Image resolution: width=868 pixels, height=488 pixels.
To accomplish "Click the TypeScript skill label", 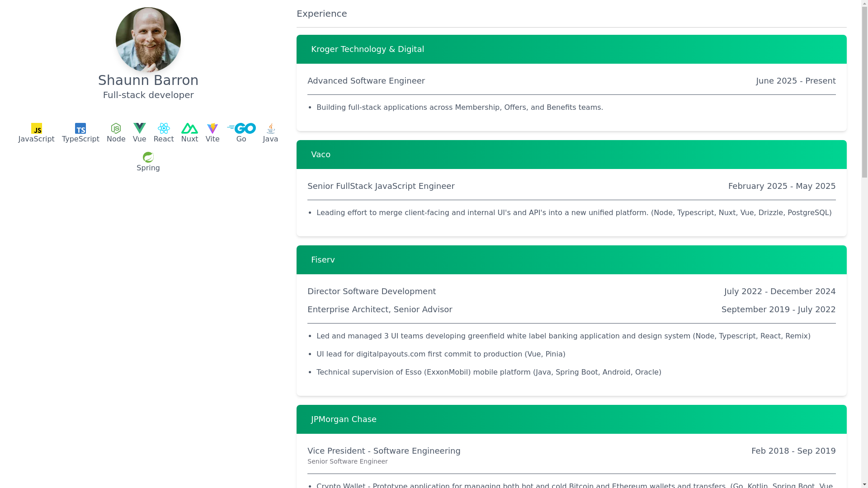I will (x=80, y=139).
